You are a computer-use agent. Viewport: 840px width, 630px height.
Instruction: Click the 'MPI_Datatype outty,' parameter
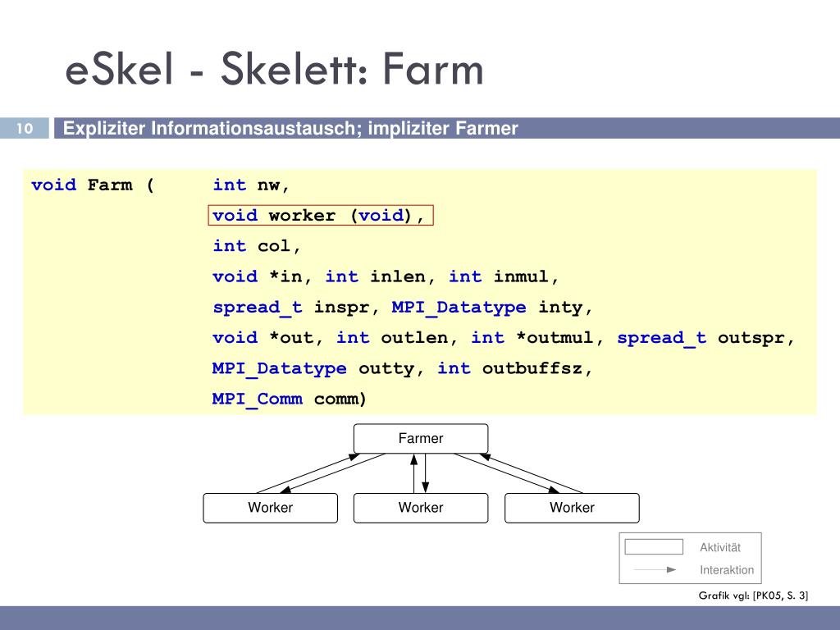[318, 368]
